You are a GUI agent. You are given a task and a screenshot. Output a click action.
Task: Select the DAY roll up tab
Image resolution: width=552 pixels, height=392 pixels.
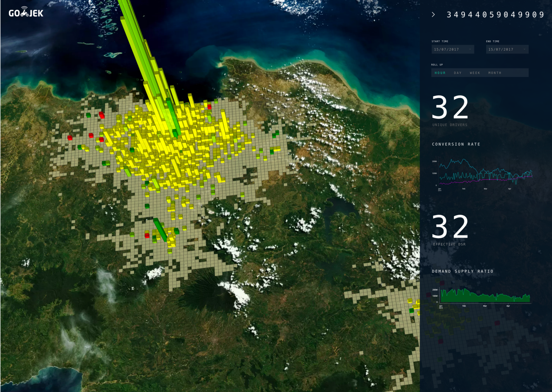click(458, 73)
